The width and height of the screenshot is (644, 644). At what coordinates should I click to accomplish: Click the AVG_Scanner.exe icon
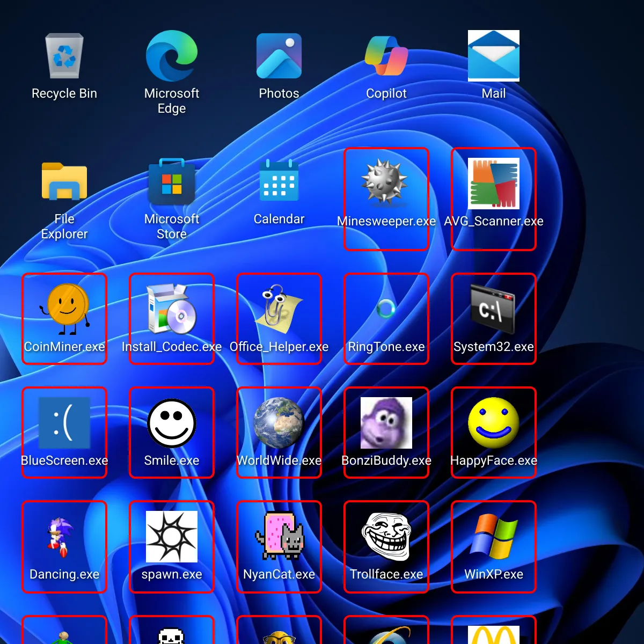(x=494, y=183)
